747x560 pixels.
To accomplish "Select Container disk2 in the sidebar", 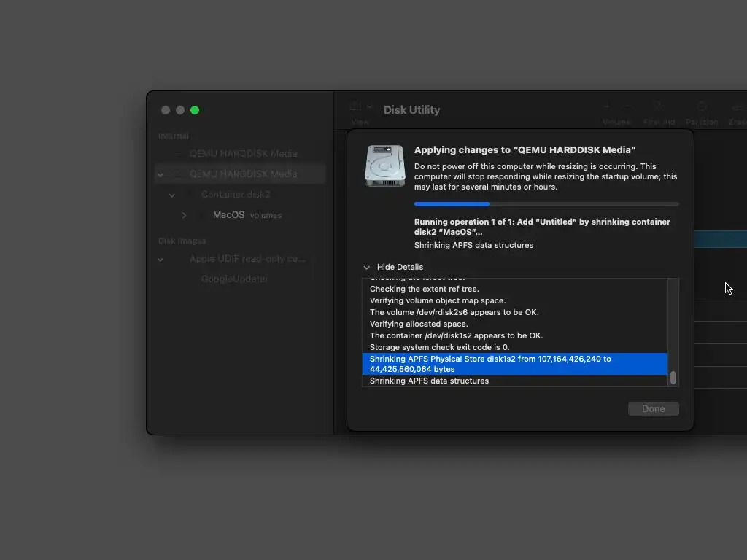I will point(239,194).
